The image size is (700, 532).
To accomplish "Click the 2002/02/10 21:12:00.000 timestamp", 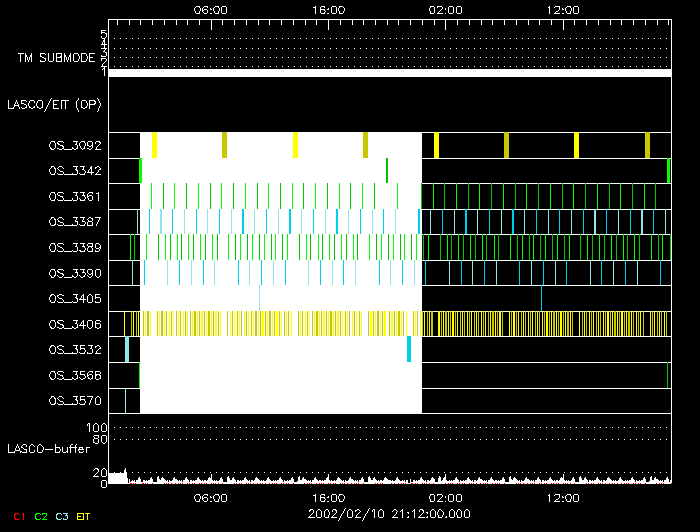I will coord(387,514).
